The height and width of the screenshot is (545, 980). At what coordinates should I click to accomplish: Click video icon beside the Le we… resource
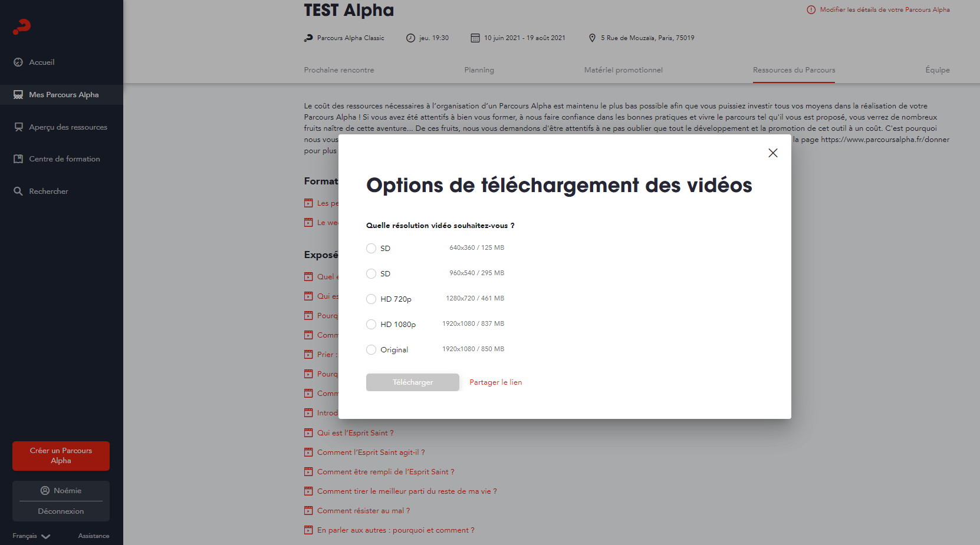(x=308, y=223)
